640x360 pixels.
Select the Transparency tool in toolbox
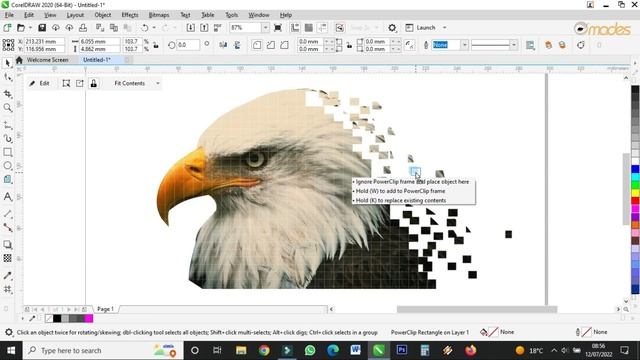(7, 258)
